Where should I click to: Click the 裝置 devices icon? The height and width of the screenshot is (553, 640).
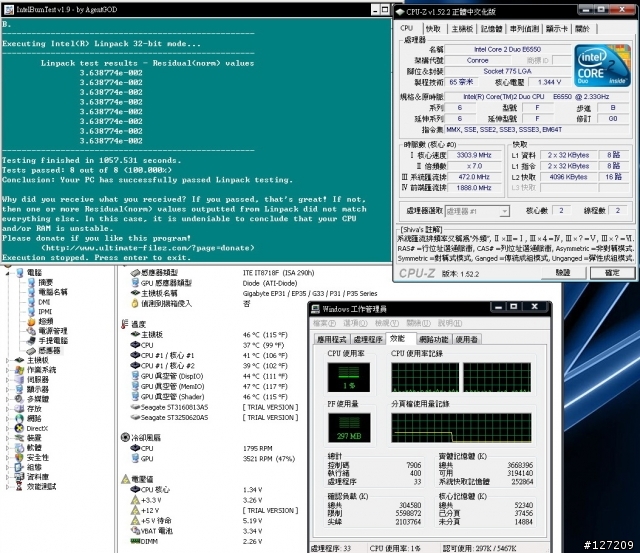coord(19,438)
